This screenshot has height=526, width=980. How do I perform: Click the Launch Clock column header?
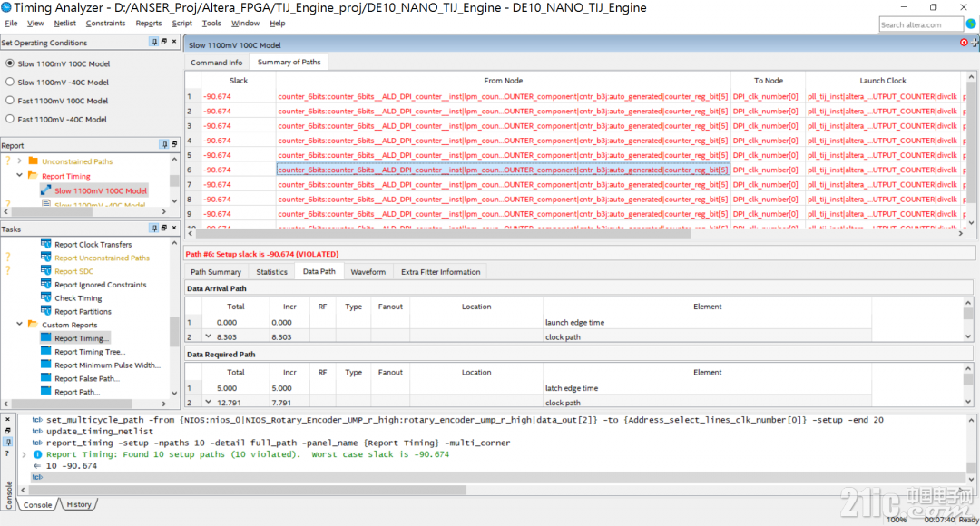pos(883,81)
